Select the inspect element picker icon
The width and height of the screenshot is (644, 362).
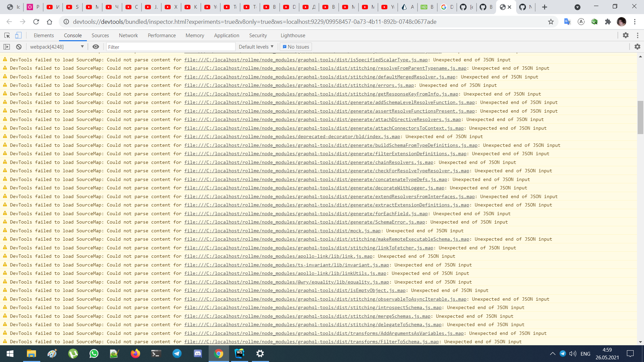tap(7, 35)
